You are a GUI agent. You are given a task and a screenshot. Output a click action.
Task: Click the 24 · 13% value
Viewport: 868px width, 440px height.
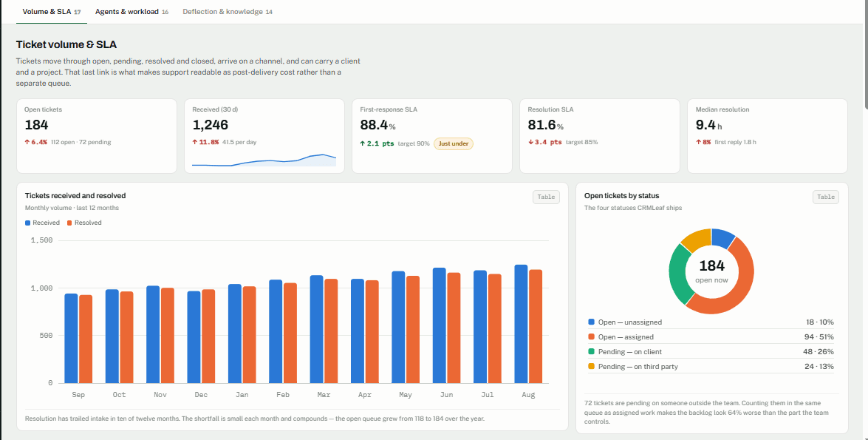pos(820,366)
